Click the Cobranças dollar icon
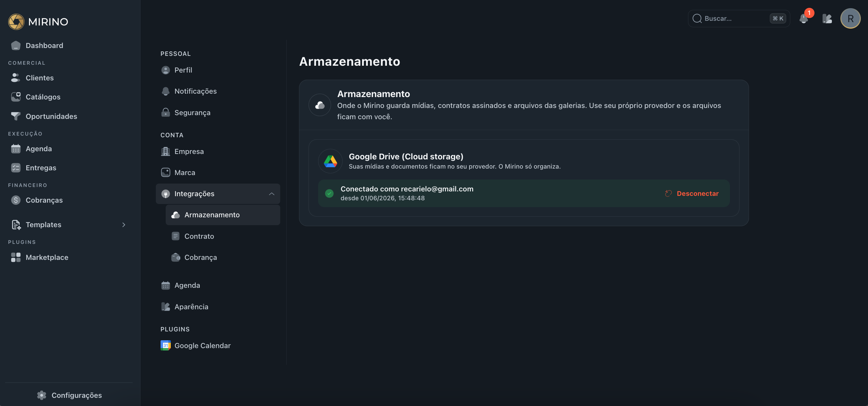 tap(16, 200)
